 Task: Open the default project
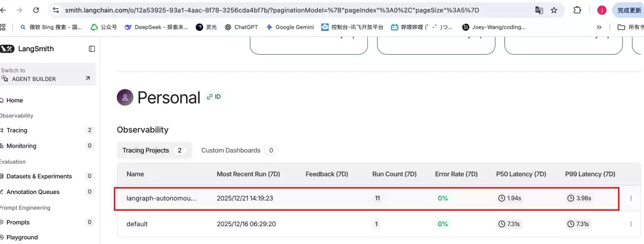tap(137, 224)
